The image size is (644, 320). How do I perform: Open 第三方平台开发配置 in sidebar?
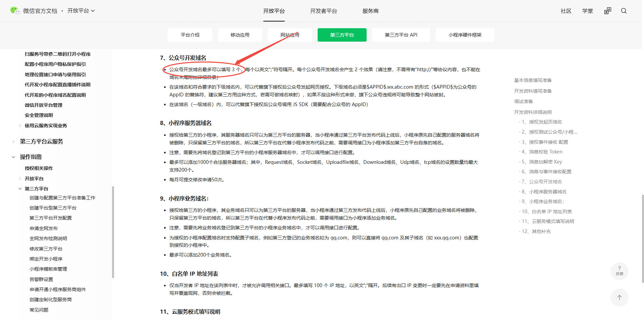click(51, 218)
